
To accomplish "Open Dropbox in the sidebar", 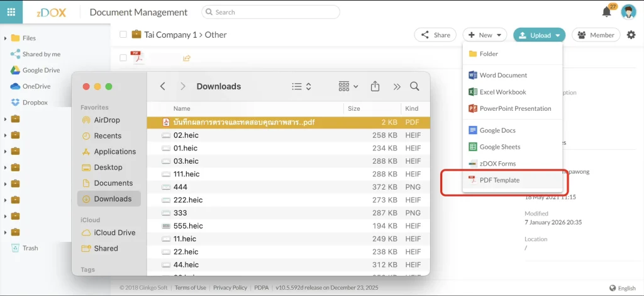I will click(35, 102).
